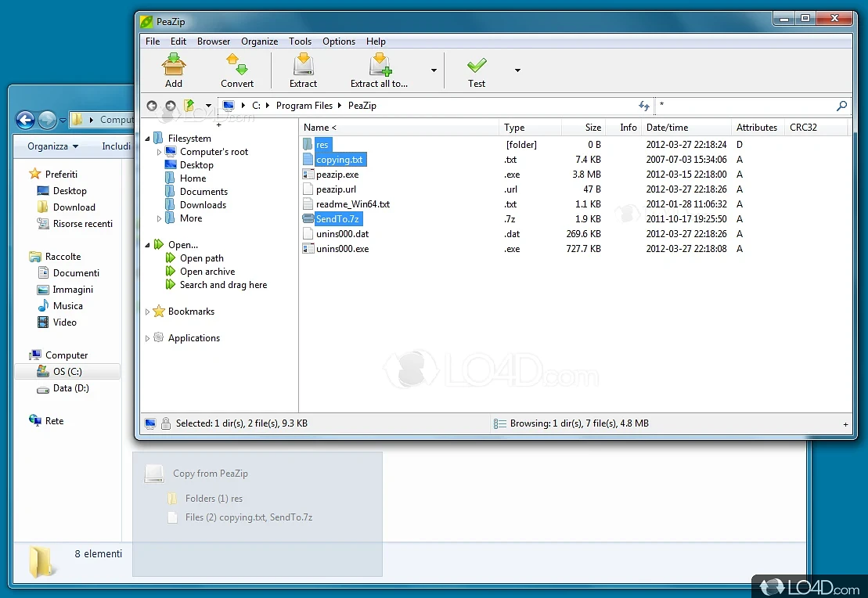This screenshot has width=868, height=598.
Task: Open the File menu
Action: (153, 41)
